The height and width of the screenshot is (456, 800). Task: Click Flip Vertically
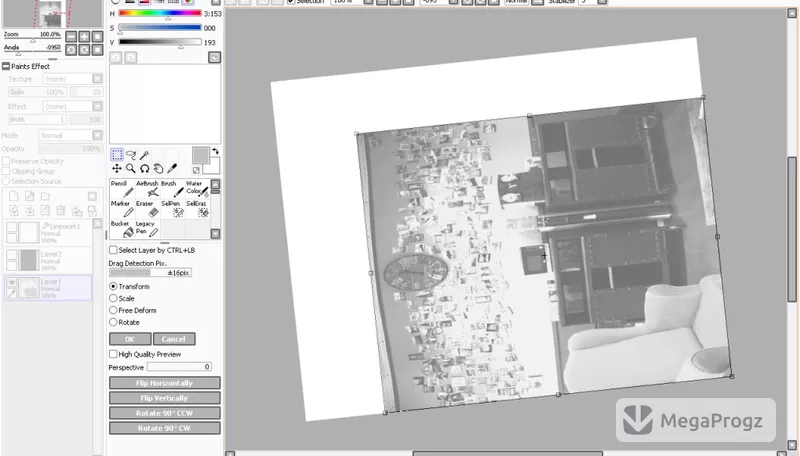click(x=165, y=398)
